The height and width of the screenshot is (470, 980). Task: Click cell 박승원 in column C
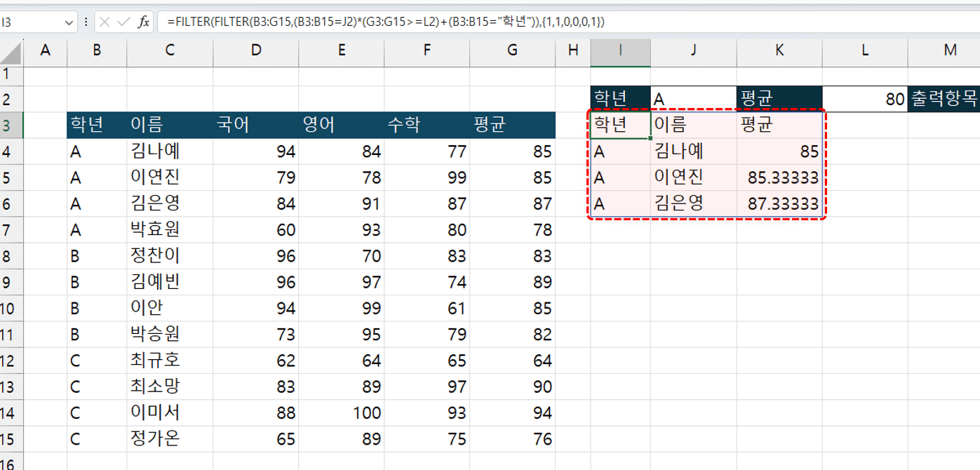click(x=170, y=335)
